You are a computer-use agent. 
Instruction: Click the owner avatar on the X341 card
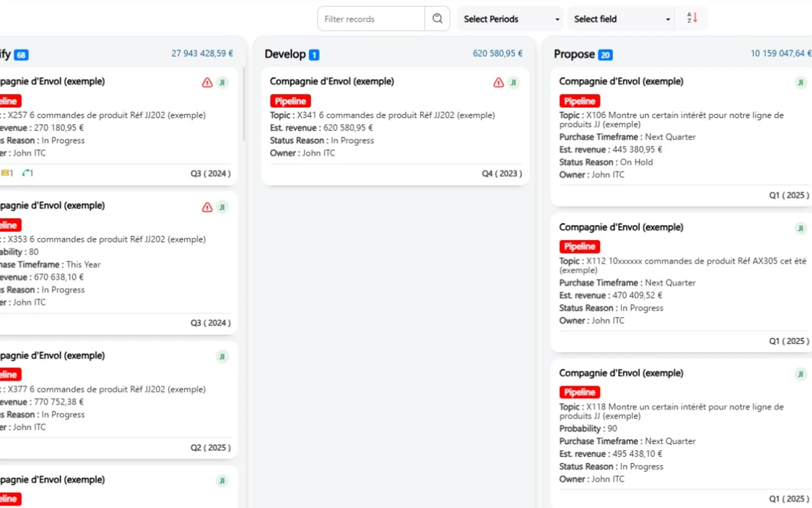514,82
